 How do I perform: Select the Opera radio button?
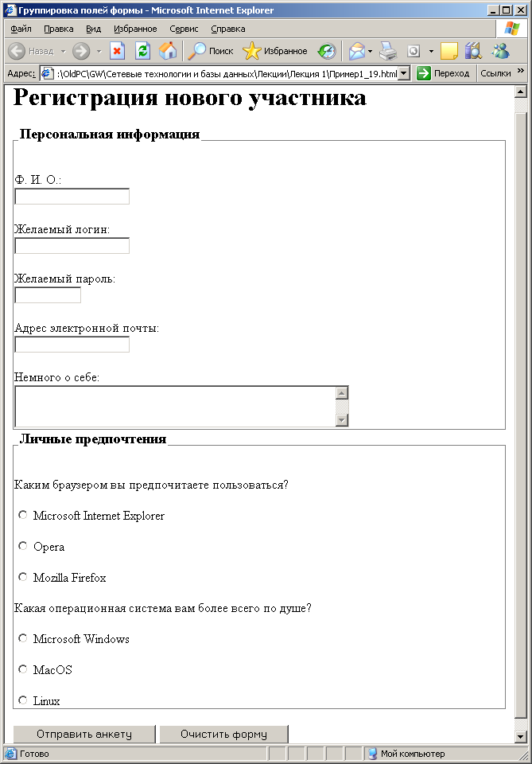[x=23, y=546]
